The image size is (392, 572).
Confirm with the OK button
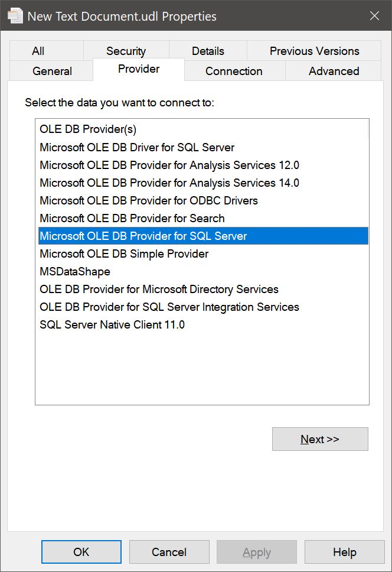point(81,552)
